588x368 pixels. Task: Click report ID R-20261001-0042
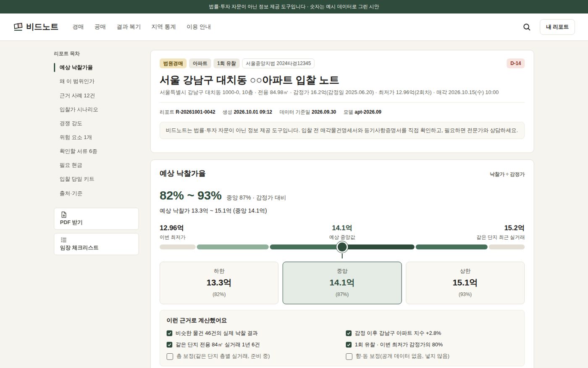(x=195, y=112)
